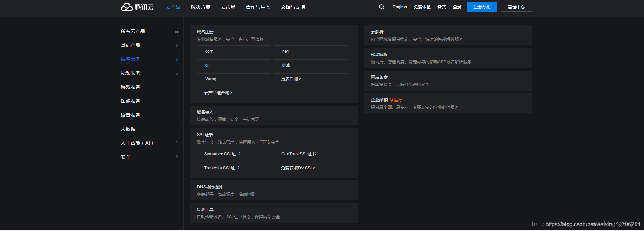Choose the .net domain option
The image size is (644, 231).
(310, 51)
